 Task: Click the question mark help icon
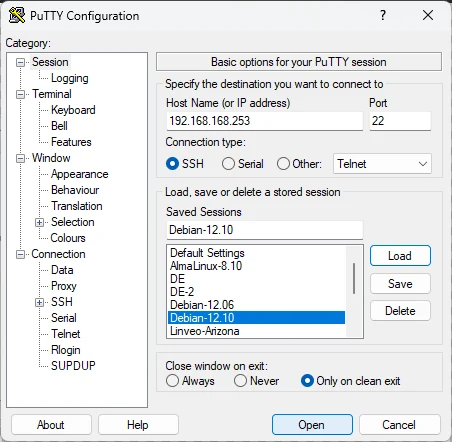click(x=383, y=15)
